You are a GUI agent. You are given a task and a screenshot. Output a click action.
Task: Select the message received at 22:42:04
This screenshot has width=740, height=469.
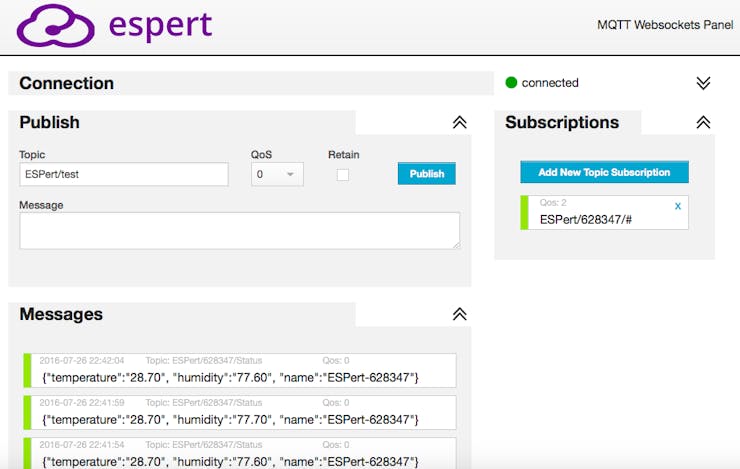click(x=240, y=370)
